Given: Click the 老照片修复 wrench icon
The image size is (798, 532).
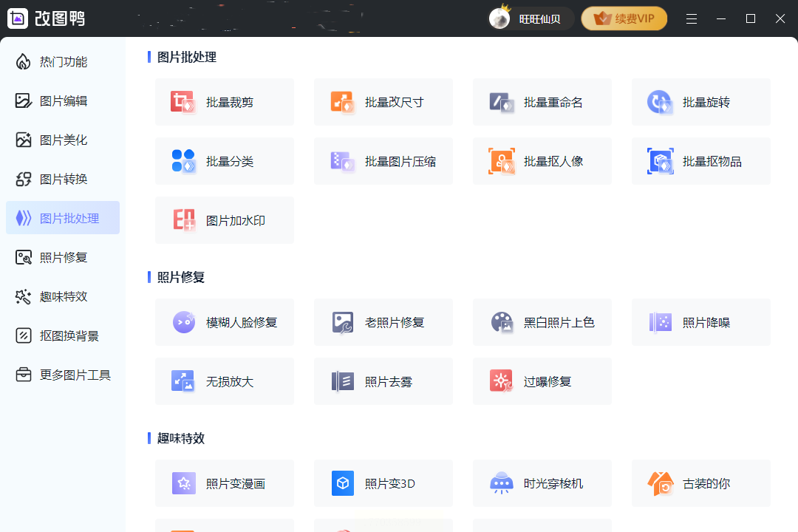Looking at the screenshot, I should pyautogui.click(x=343, y=321).
